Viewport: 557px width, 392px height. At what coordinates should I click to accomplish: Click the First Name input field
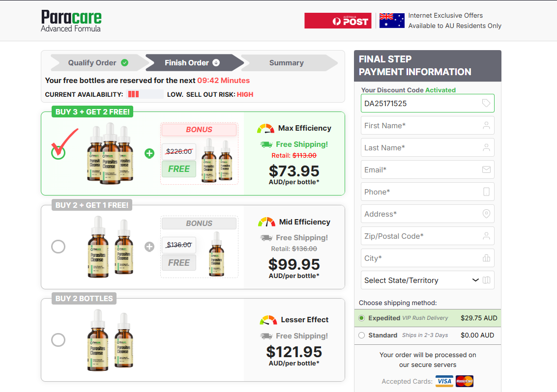[421, 125]
